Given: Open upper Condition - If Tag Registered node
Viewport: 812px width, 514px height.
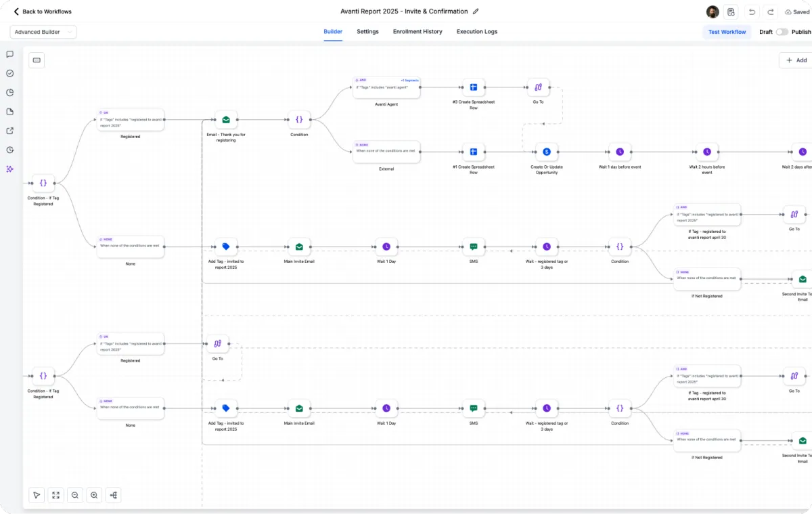Looking at the screenshot, I should (43, 183).
